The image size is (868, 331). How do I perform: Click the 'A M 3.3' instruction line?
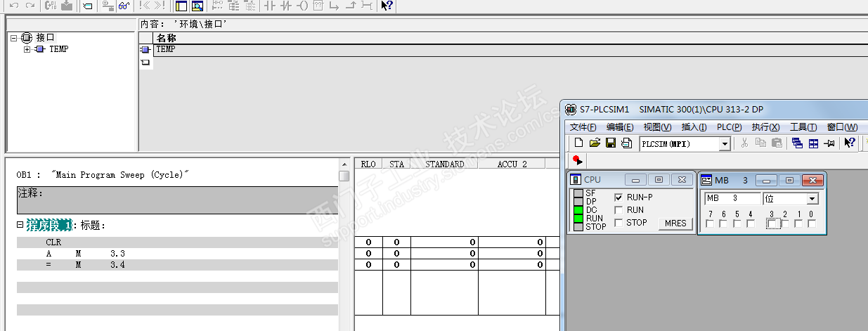[x=177, y=253]
